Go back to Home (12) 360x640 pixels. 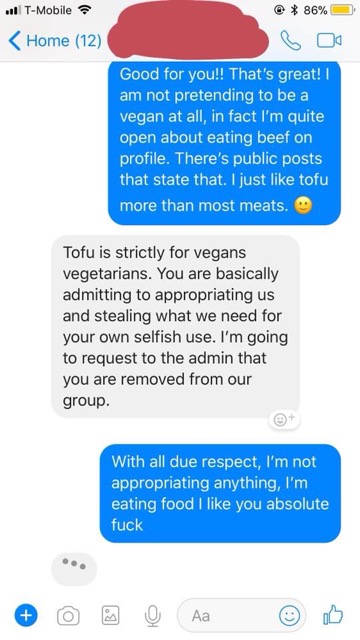tap(55, 40)
